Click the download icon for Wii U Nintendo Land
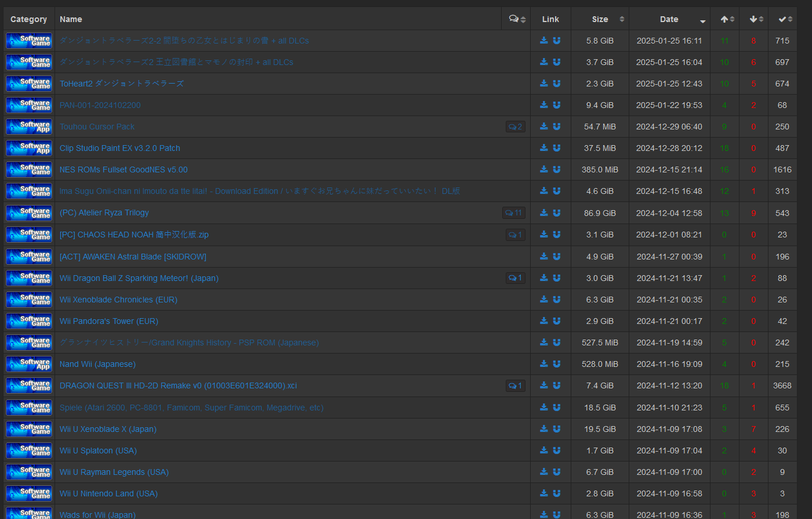The image size is (812, 519). (544, 493)
